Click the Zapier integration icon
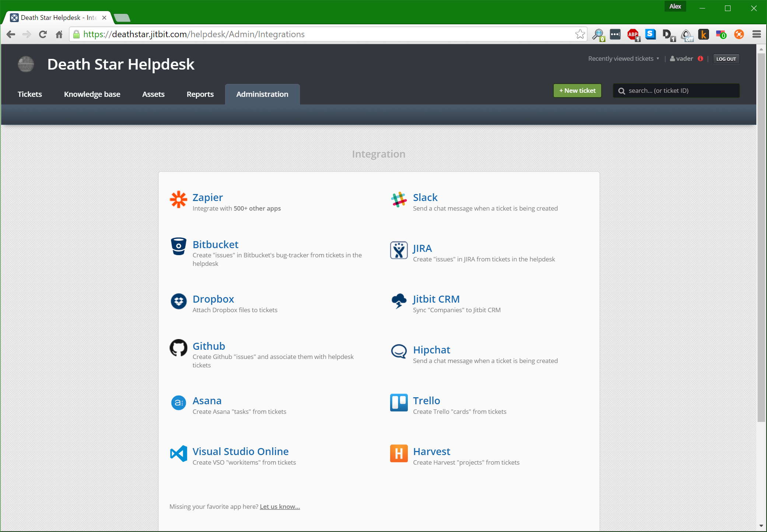767x532 pixels. click(x=178, y=201)
